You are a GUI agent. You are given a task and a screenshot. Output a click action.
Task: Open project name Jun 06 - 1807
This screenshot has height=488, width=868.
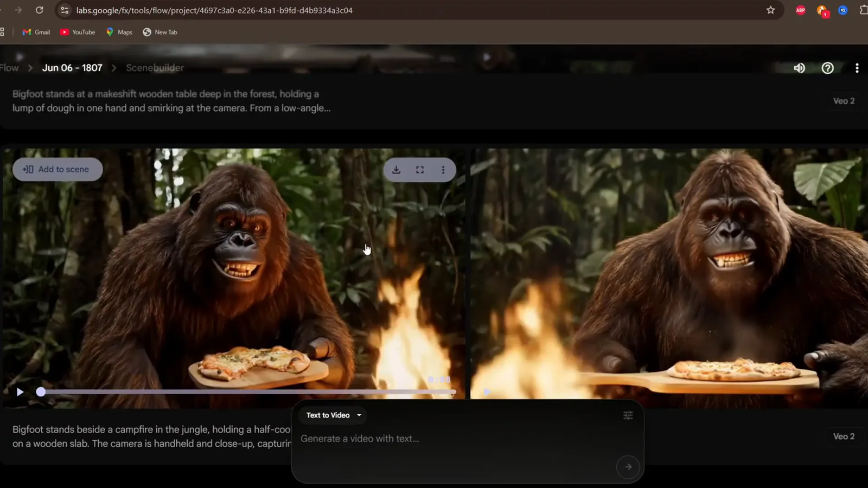point(72,68)
